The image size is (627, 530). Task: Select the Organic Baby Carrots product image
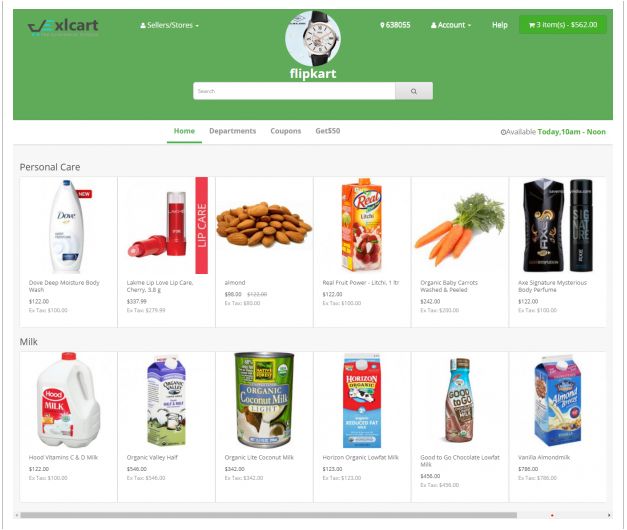tap(460, 229)
